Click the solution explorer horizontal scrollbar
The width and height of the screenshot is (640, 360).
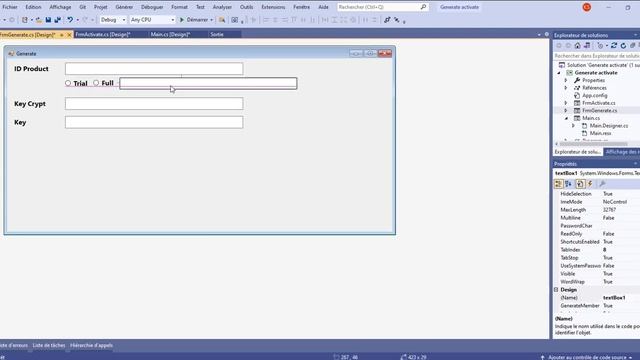[593, 144]
